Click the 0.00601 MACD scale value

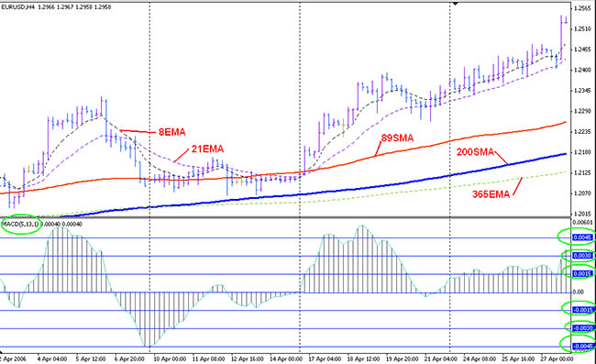[582, 222]
